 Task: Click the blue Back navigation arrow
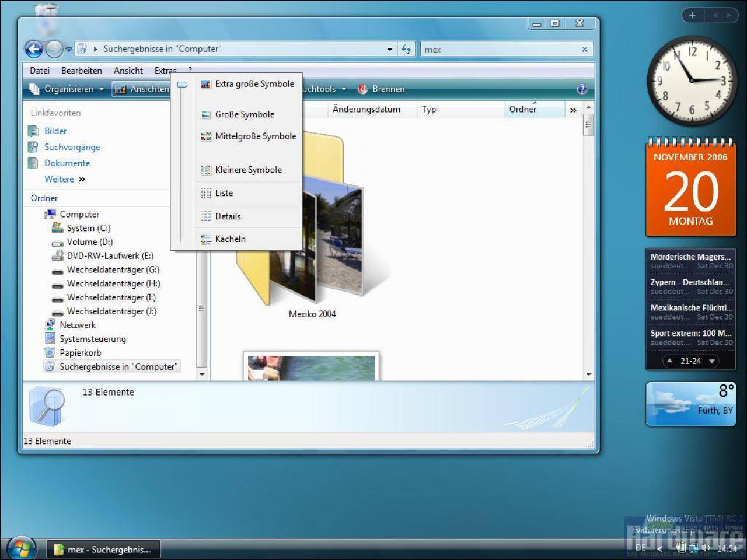34,50
